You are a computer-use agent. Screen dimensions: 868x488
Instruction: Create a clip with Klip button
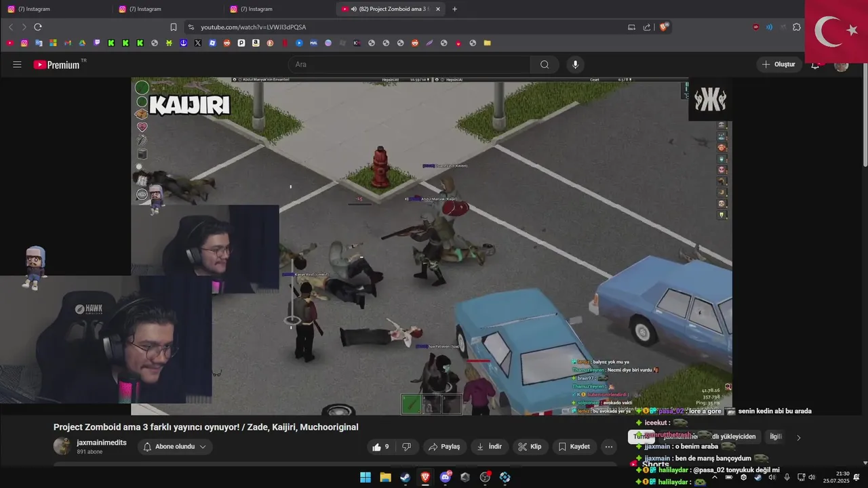click(530, 447)
